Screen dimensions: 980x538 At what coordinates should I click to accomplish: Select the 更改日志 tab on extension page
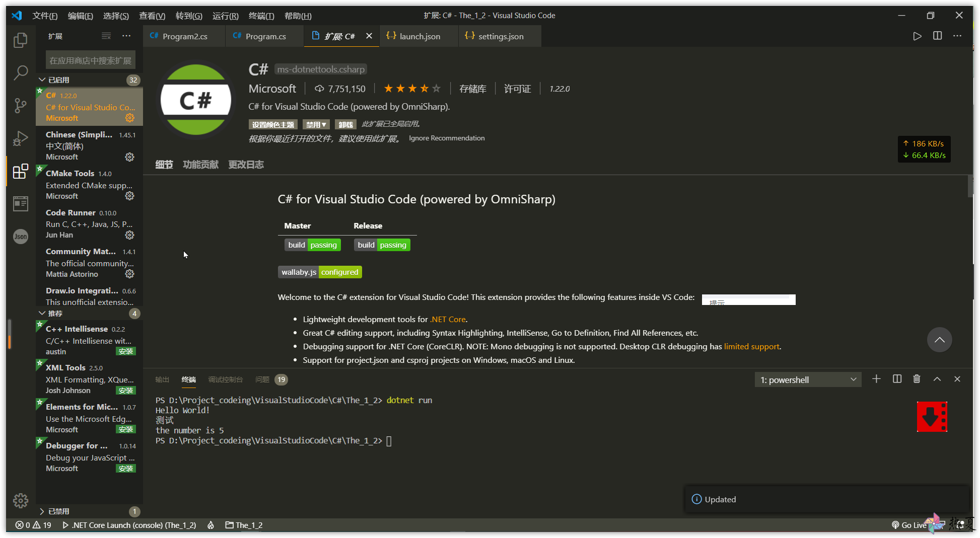click(246, 165)
